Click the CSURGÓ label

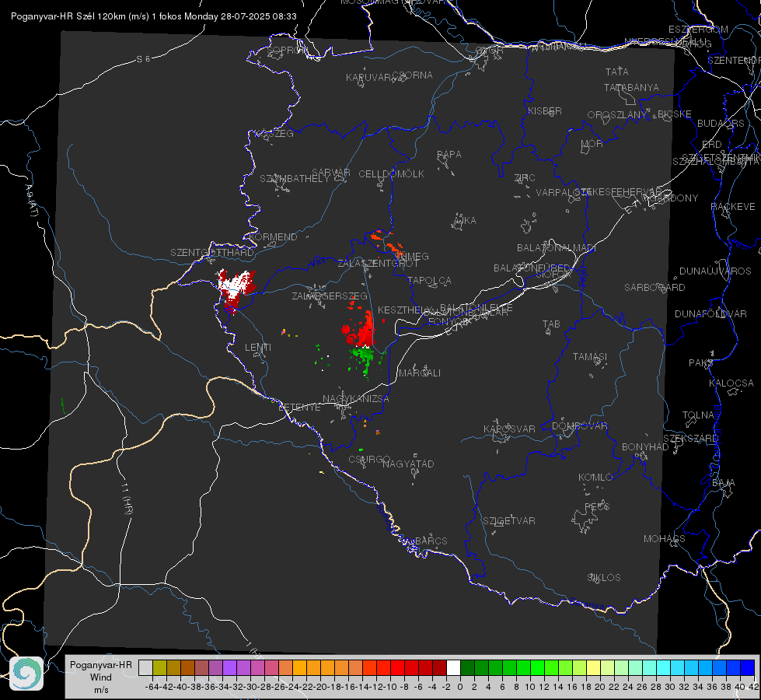coord(370,460)
